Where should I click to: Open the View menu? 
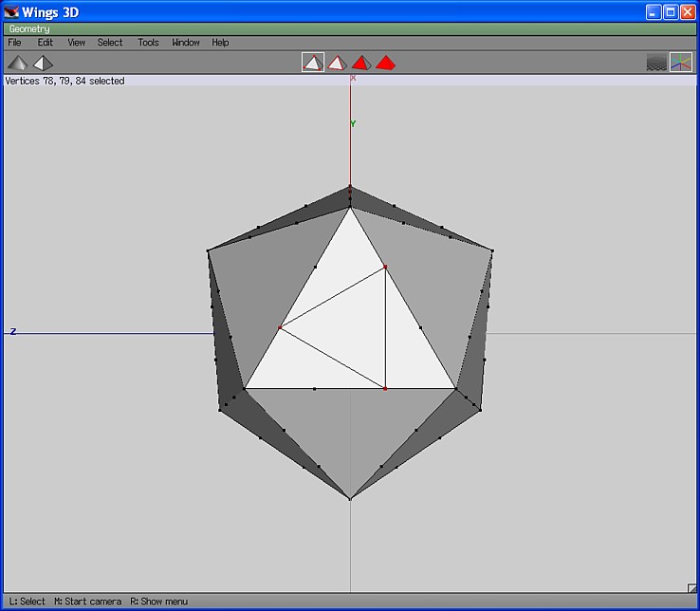pyautogui.click(x=76, y=43)
